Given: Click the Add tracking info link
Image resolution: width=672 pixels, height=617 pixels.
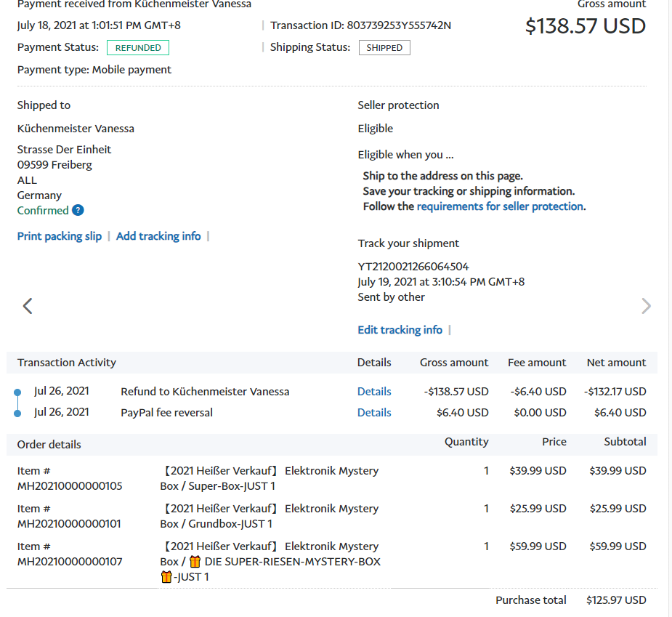Looking at the screenshot, I should 158,236.
